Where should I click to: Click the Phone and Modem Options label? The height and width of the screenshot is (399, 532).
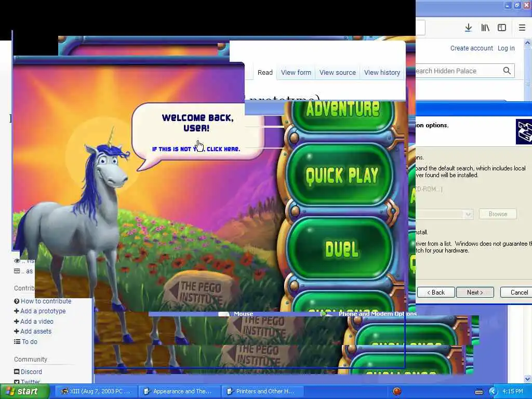click(377, 314)
